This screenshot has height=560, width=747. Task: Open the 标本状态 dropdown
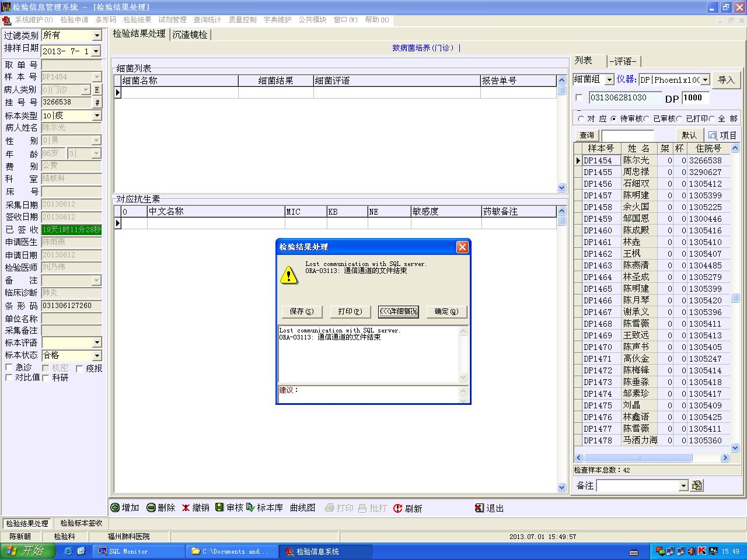(x=97, y=355)
